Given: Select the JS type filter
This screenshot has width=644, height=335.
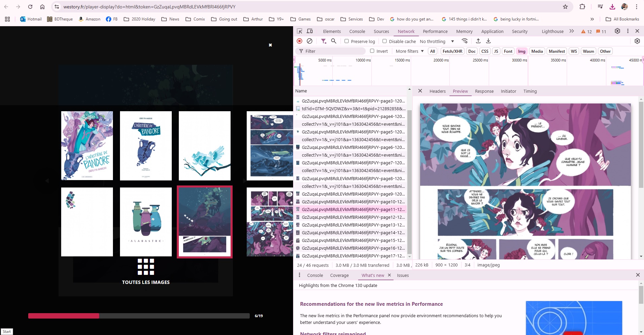Looking at the screenshot, I should [496, 51].
